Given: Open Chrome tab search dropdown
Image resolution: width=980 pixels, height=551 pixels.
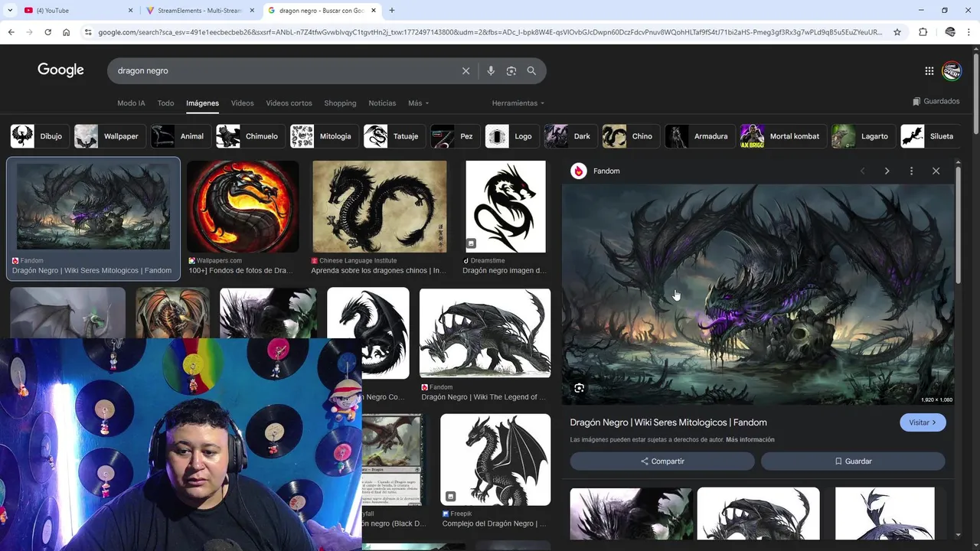Looking at the screenshot, I should (x=10, y=11).
